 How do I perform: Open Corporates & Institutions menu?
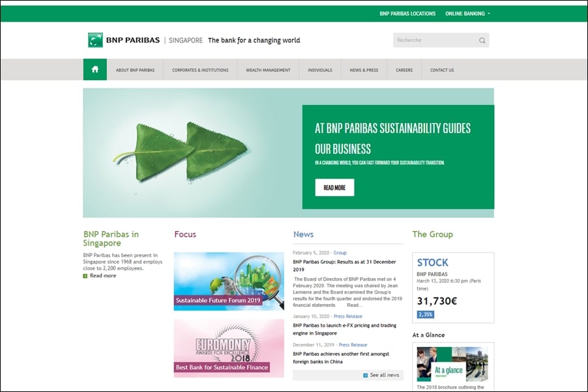(x=200, y=70)
